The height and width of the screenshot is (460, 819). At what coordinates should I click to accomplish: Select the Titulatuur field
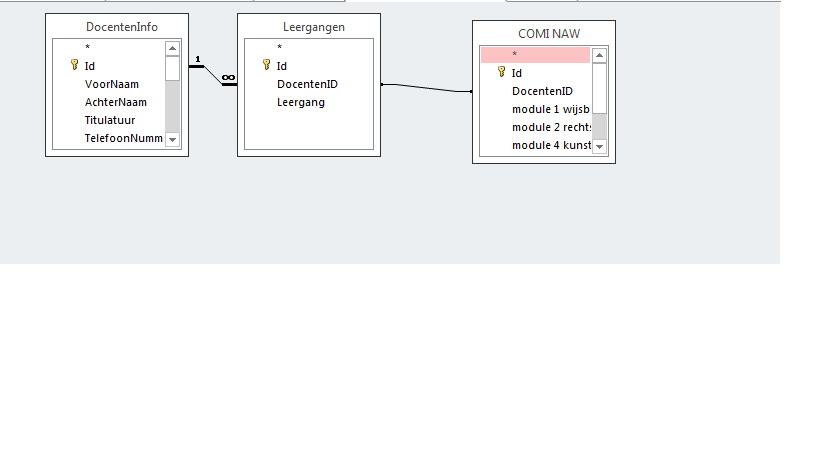pyautogui.click(x=109, y=120)
